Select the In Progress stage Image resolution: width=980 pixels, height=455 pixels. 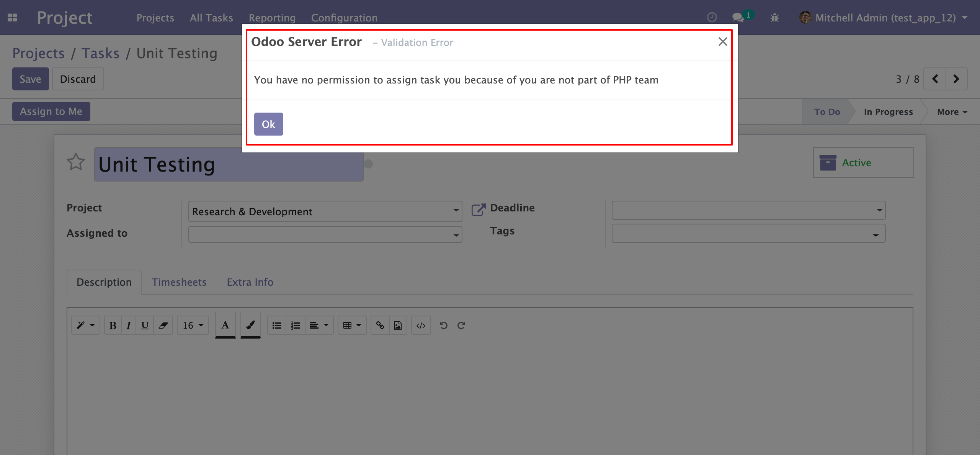888,112
